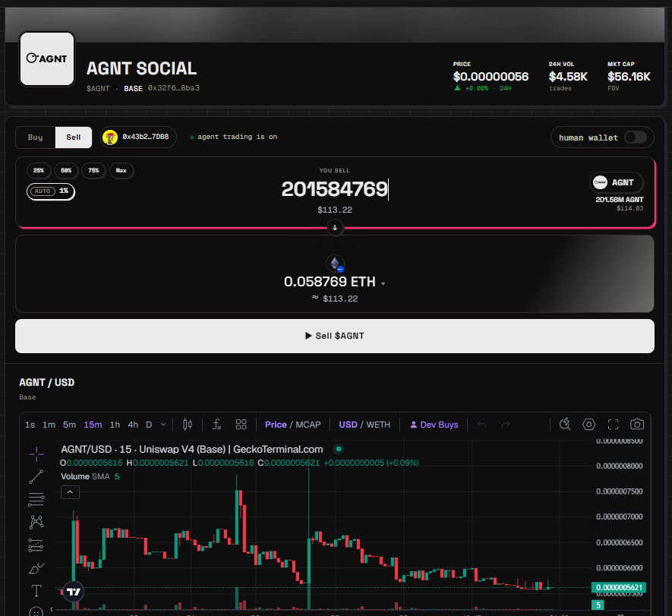
Task: Toggle the AUTO slippage setting
Action: coord(51,191)
